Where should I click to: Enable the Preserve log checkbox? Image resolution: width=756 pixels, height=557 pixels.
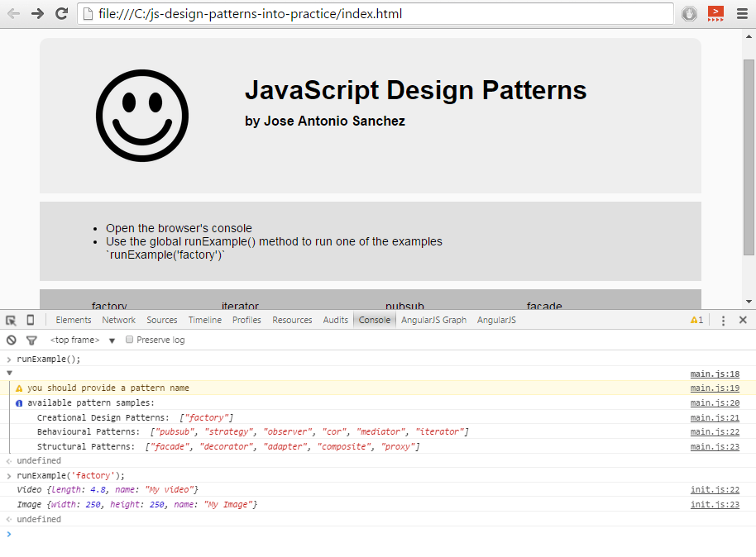[129, 339]
